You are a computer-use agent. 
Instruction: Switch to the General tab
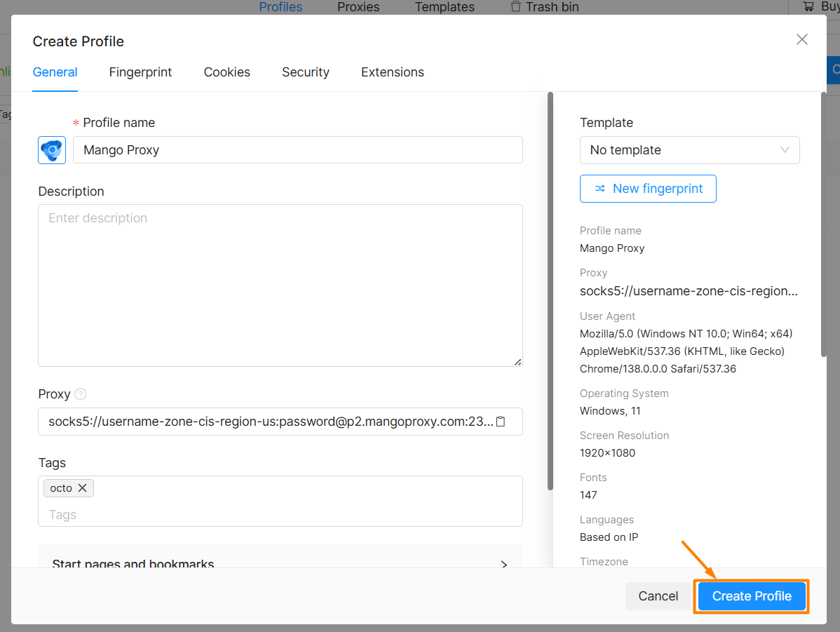(55, 72)
